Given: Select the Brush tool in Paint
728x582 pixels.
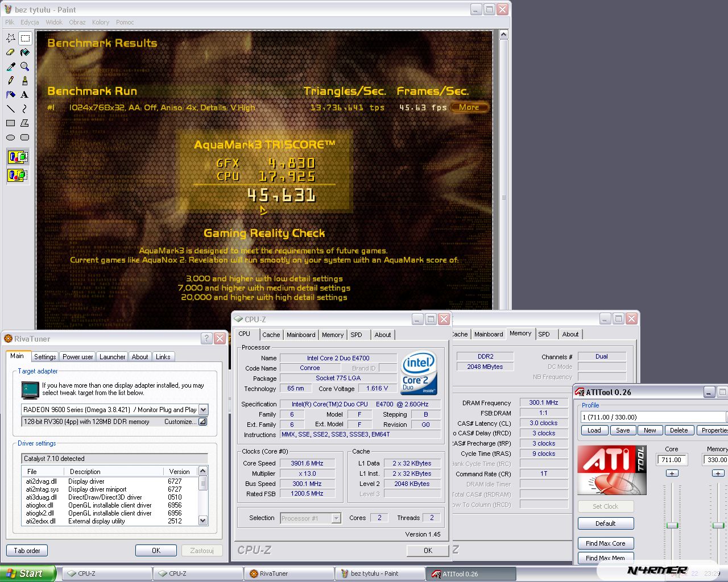Looking at the screenshot, I should click(25, 81).
